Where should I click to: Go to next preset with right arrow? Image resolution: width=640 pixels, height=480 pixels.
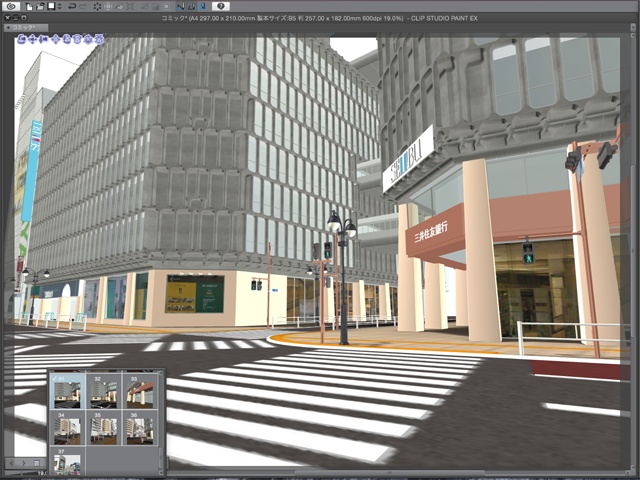(x=24, y=463)
